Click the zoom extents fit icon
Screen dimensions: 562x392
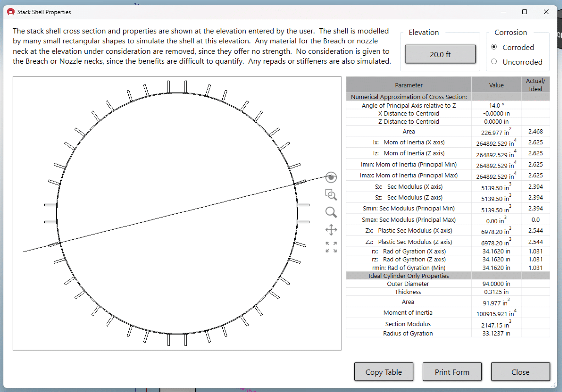331,247
